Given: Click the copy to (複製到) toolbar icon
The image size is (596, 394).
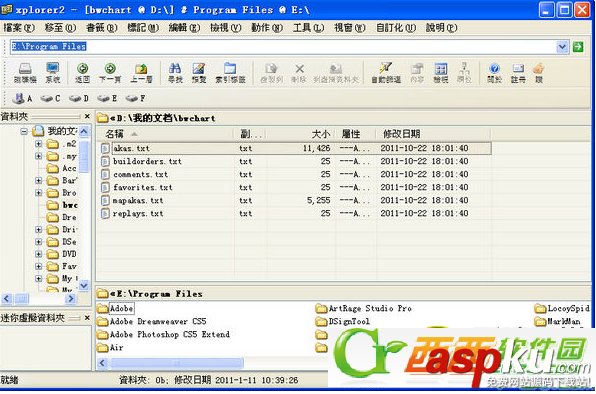Looking at the screenshot, I should tap(271, 73).
